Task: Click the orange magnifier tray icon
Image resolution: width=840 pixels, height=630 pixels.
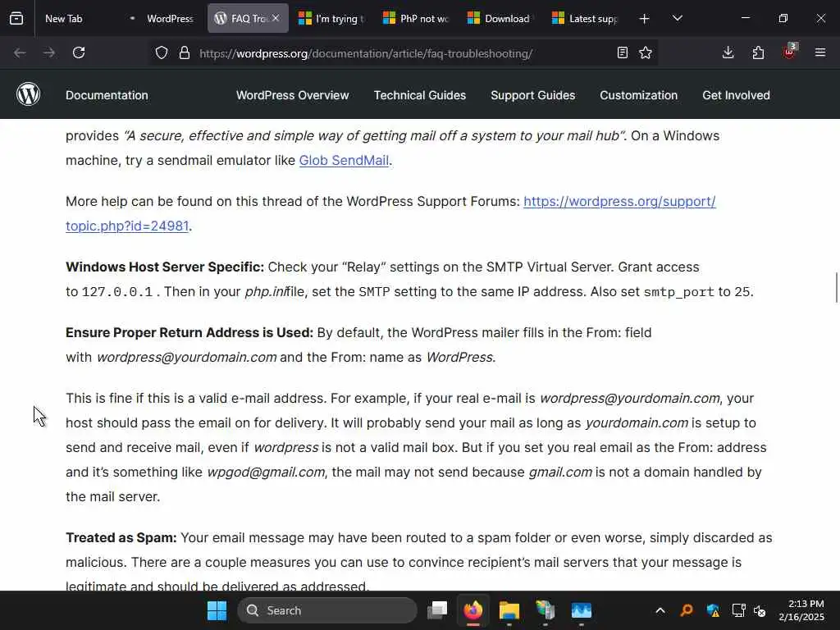Action: coord(687,610)
